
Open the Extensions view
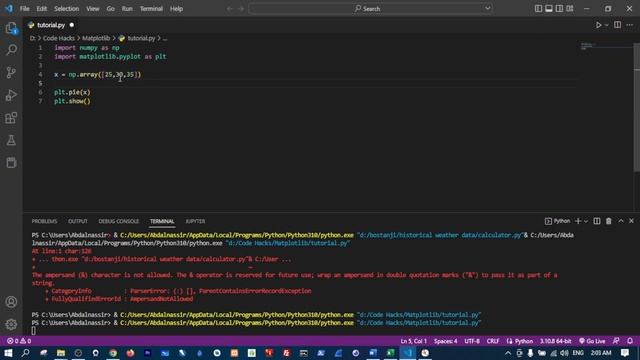click(11, 118)
